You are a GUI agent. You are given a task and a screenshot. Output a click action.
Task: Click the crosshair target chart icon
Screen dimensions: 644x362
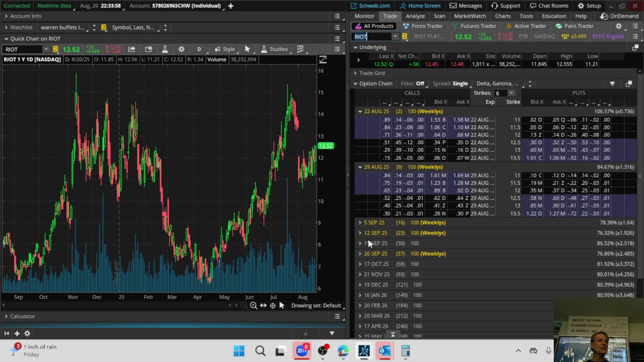273,306
